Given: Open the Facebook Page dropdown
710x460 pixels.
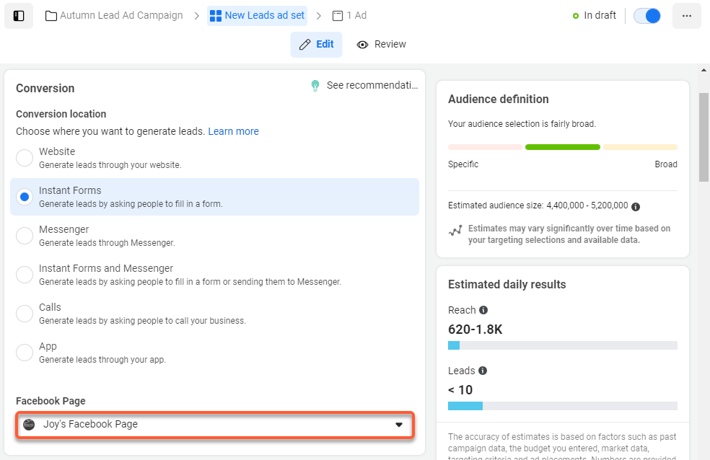Looking at the screenshot, I should click(214, 425).
